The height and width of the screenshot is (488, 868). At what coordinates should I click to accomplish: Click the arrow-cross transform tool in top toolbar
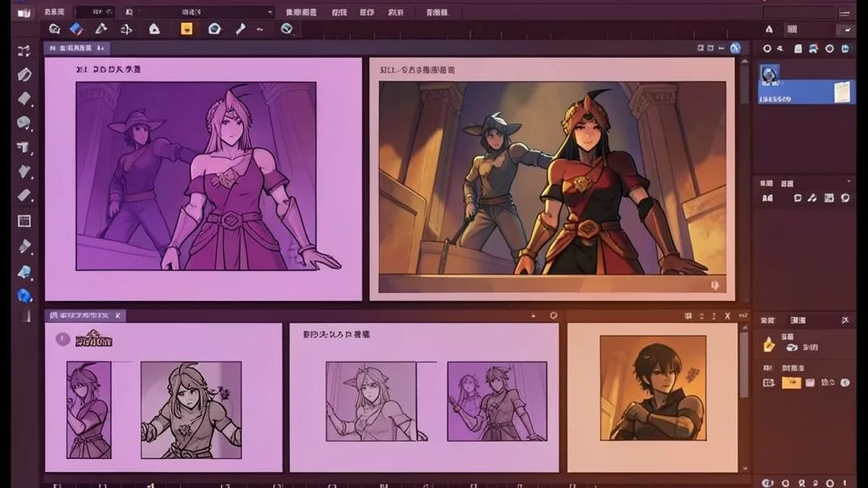click(127, 29)
